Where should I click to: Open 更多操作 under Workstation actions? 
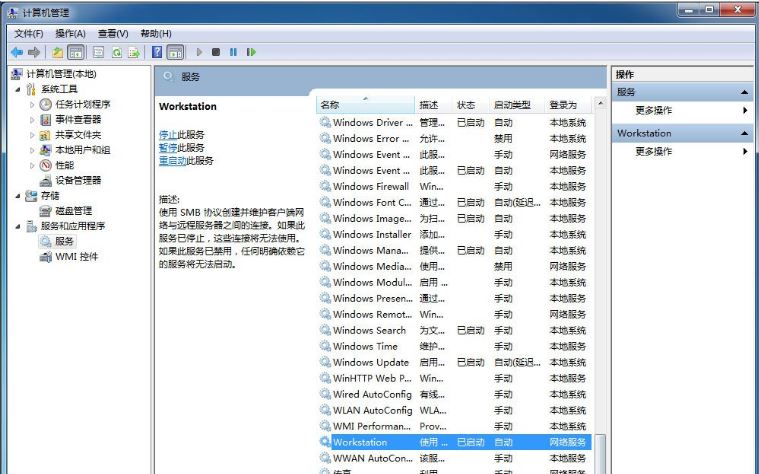(653, 152)
